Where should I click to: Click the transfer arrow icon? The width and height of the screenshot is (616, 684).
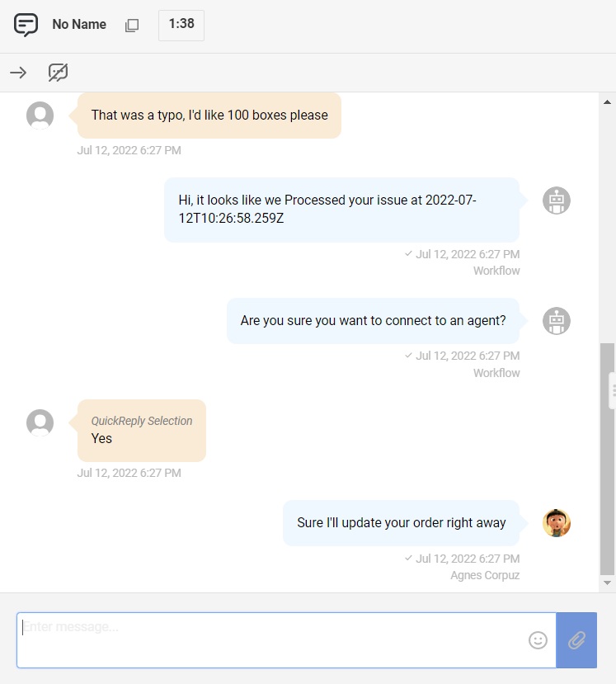tap(18, 73)
